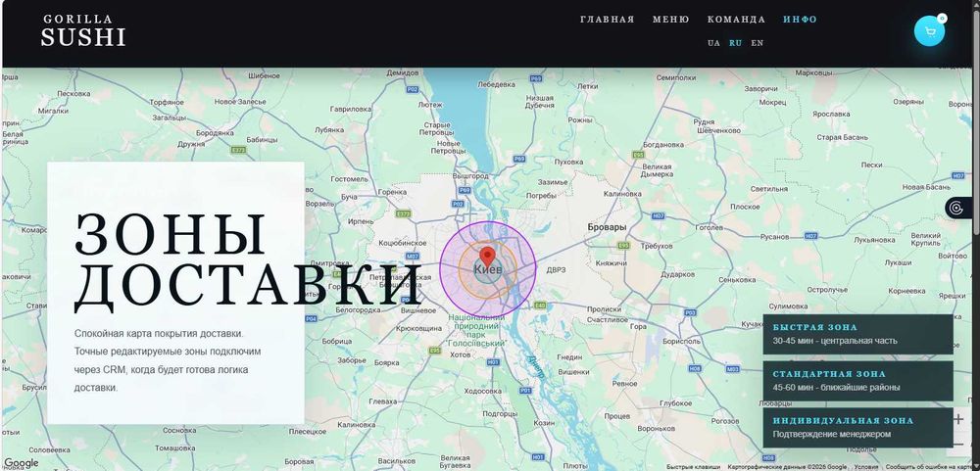The height and width of the screenshot is (471, 980).
Task: Click the Ходосовка label on the map
Action: [482, 391]
